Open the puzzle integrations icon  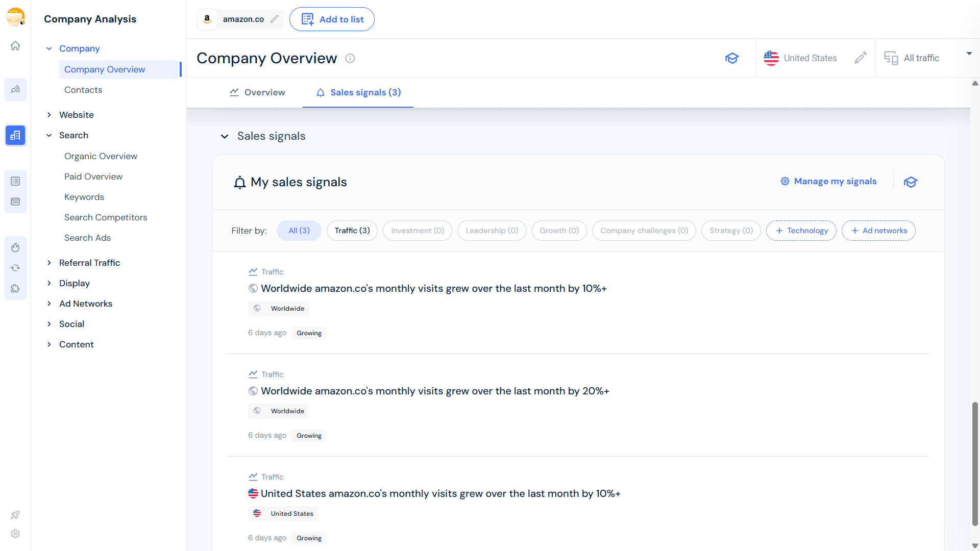15,288
